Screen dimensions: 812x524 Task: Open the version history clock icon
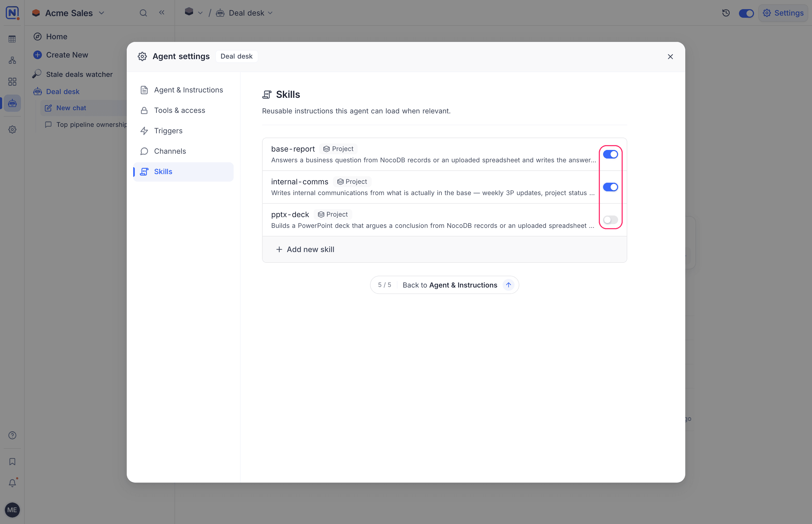click(x=726, y=13)
